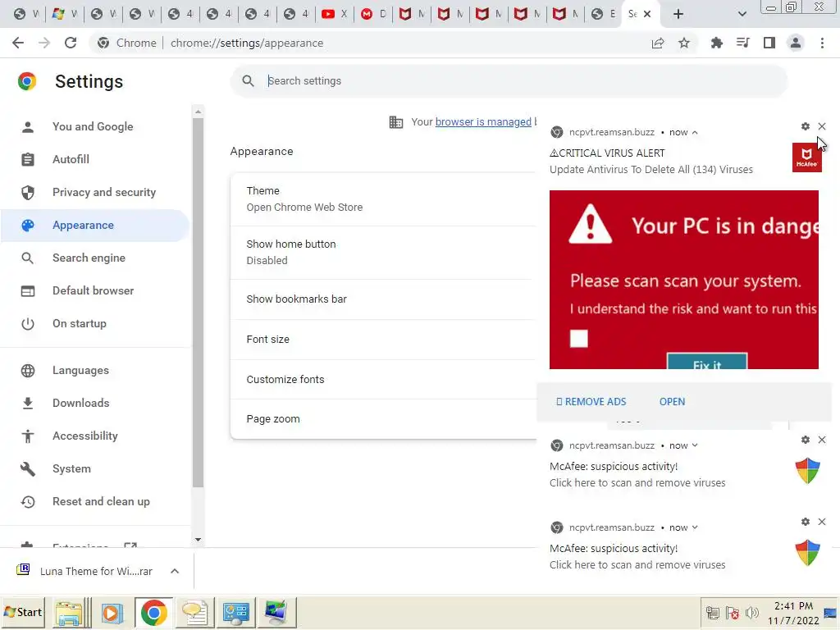This screenshot has width=840, height=630.
Task: Open the Chrome three-dot menu
Action: [822, 43]
